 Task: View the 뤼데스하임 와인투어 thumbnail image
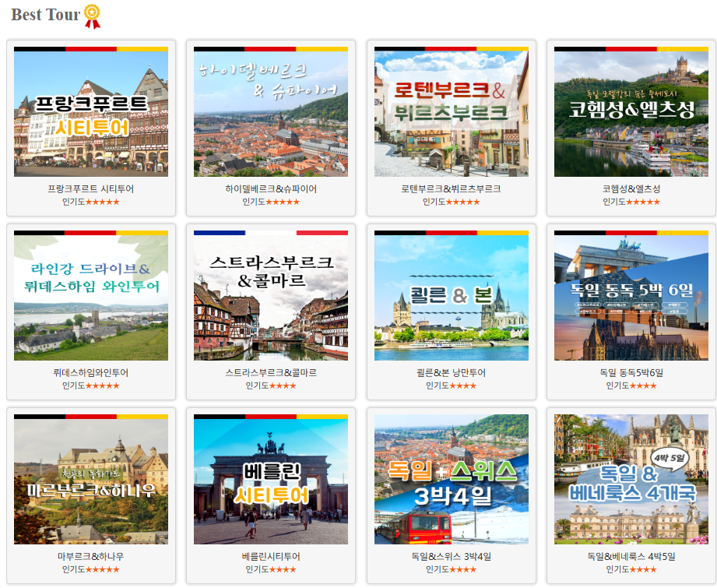[x=90, y=296]
